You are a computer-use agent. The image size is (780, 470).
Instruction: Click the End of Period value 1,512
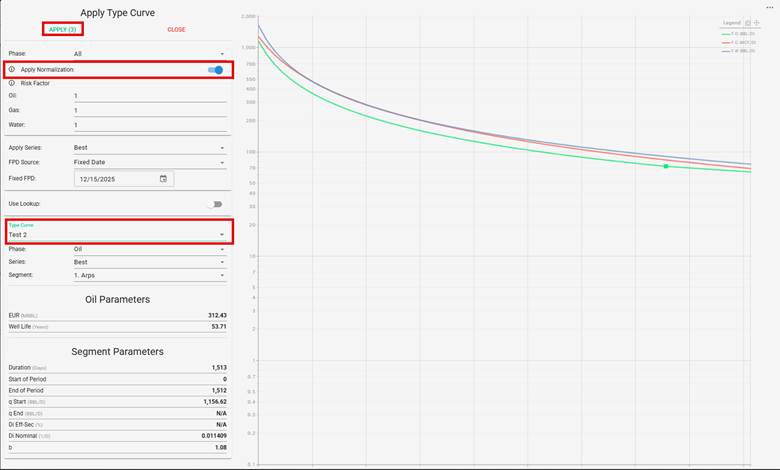[x=219, y=390]
